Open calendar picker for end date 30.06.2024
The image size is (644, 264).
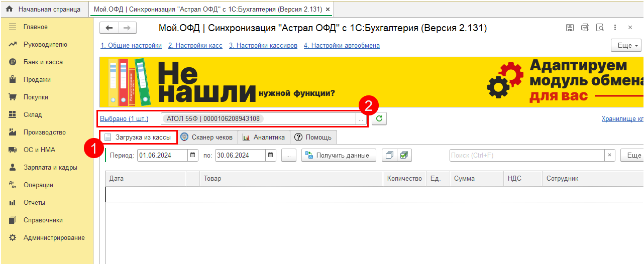point(271,156)
